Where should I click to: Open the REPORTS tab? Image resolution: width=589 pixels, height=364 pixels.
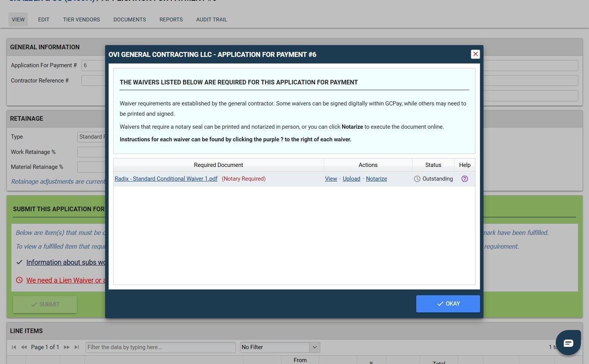click(171, 19)
